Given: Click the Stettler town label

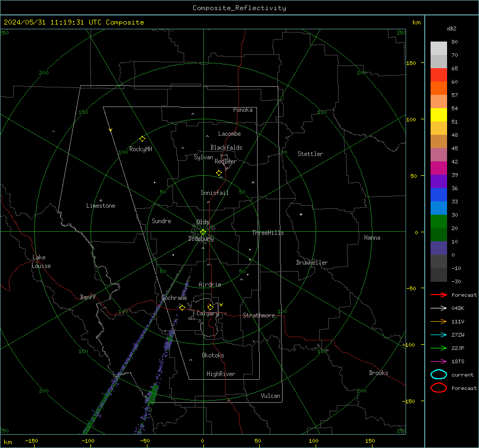Looking at the screenshot, I should pyautogui.click(x=310, y=154).
